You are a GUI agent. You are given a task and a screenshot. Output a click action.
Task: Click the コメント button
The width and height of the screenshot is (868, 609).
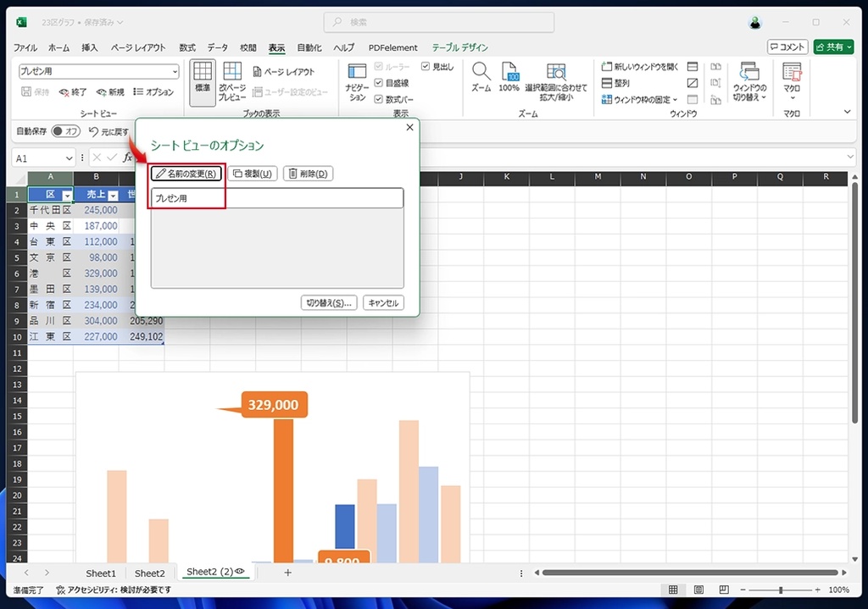[787, 47]
